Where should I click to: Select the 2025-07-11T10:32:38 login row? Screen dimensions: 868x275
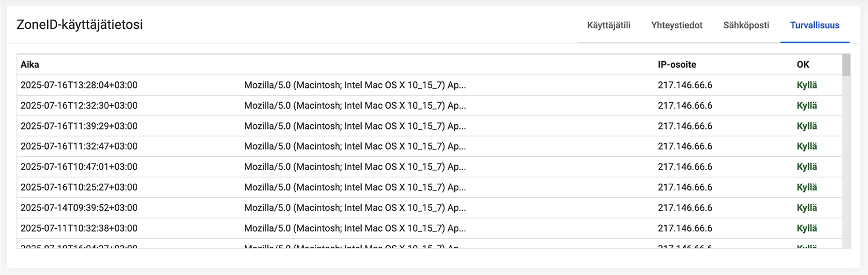pyautogui.click(x=429, y=228)
